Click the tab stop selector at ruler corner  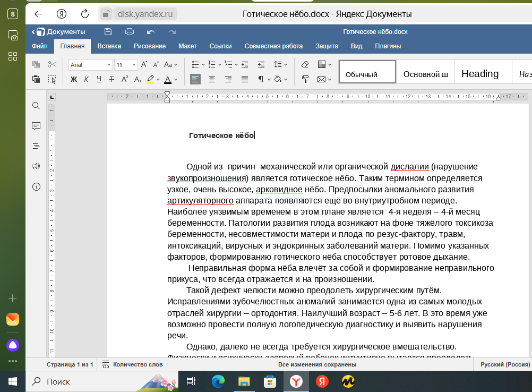(52, 97)
